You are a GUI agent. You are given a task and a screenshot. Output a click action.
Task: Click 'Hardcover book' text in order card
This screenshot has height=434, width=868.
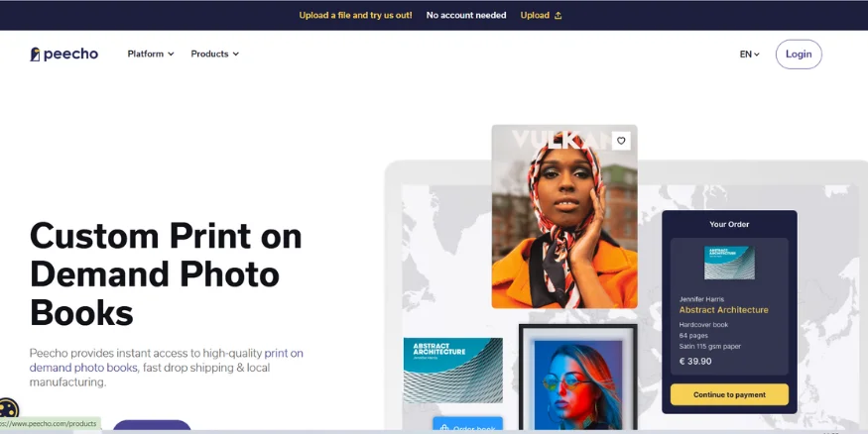tap(703, 325)
